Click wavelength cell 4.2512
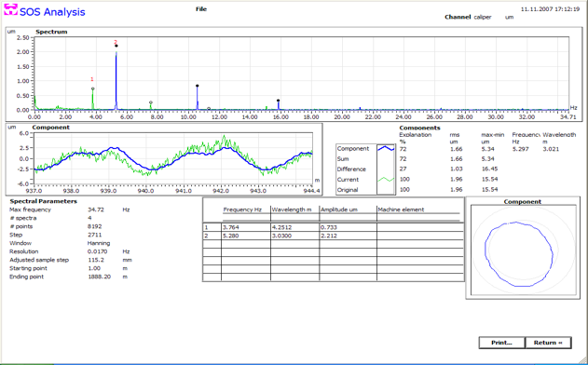The width and height of the screenshot is (588, 365). click(x=294, y=227)
